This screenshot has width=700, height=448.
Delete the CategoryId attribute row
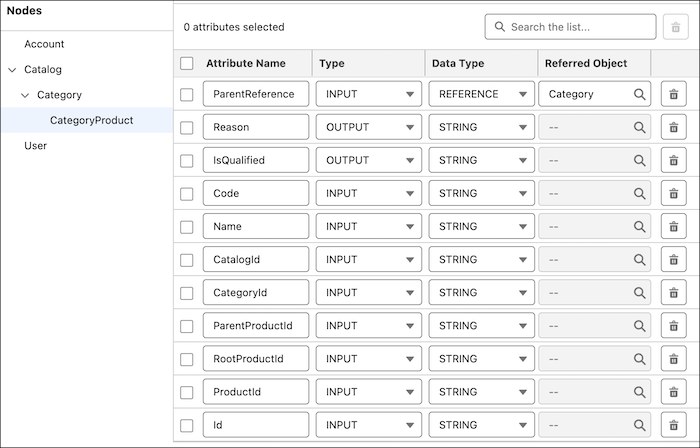click(x=673, y=292)
